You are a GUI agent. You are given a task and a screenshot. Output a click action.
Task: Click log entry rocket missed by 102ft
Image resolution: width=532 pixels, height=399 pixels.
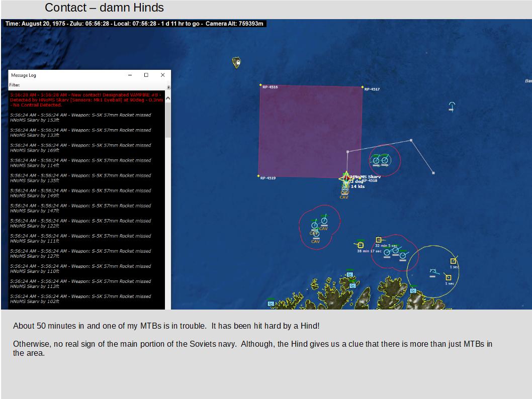coord(81,299)
